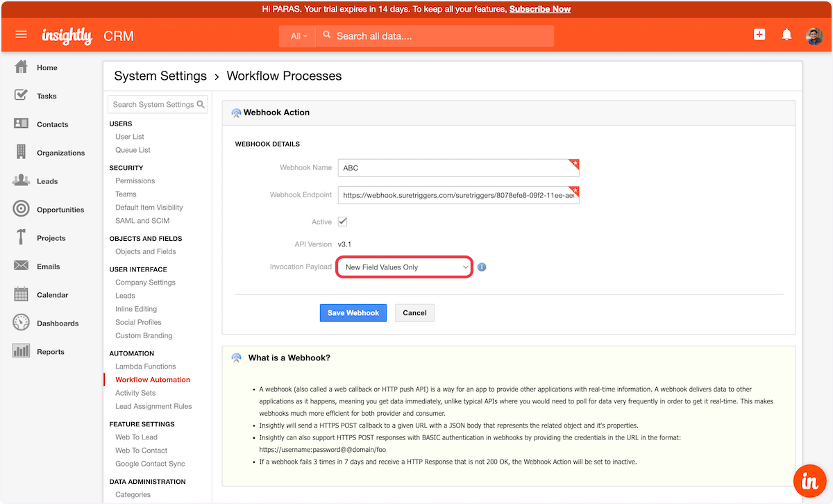Open Home in the left navigation
This screenshot has width=833, height=504.
(47, 68)
